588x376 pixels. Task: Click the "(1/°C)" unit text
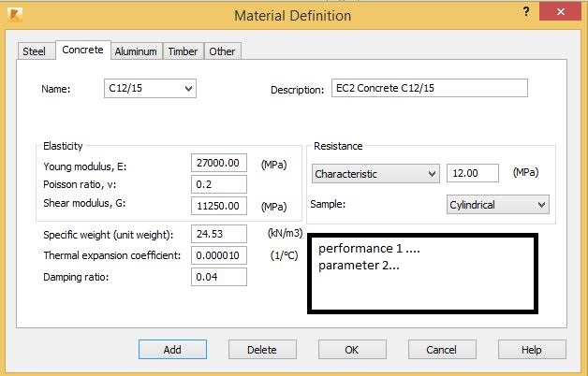click(x=285, y=255)
